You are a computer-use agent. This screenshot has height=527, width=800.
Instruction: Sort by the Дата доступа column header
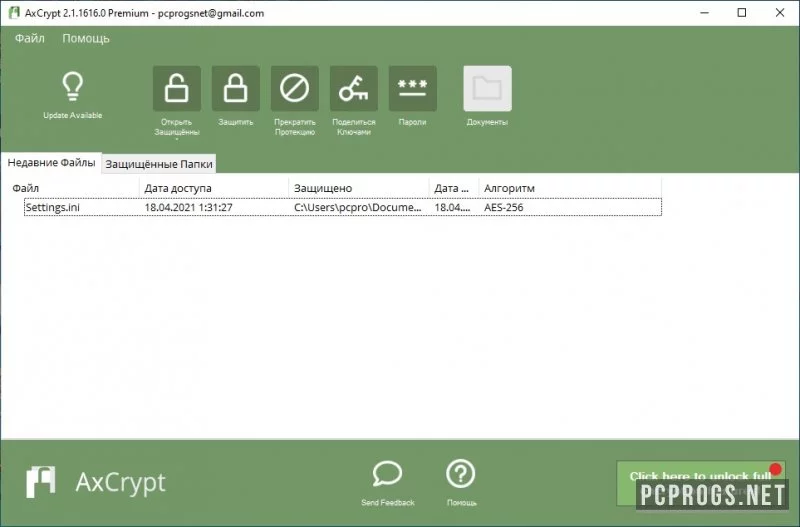[x=214, y=188]
